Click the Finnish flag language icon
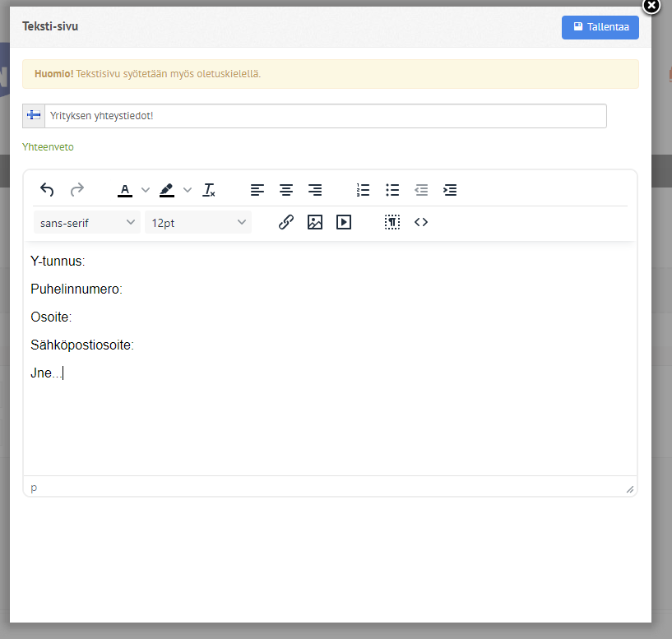Image resolution: width=672 pixels, height=639 pixels. click(x=34, y=115)
